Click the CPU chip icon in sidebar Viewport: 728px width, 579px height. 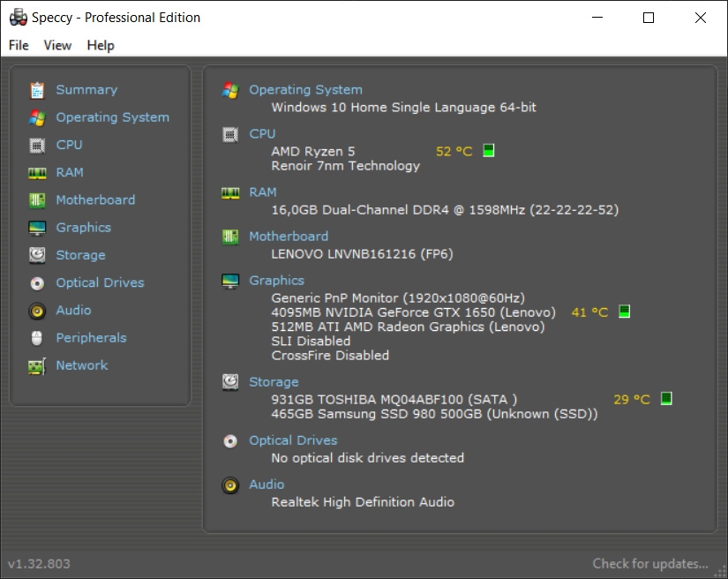(37, 146)
